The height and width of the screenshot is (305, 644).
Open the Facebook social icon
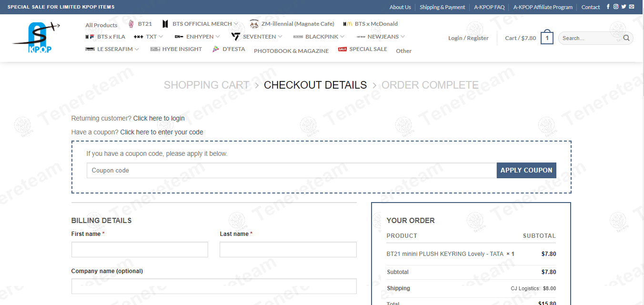pos(608,7)
